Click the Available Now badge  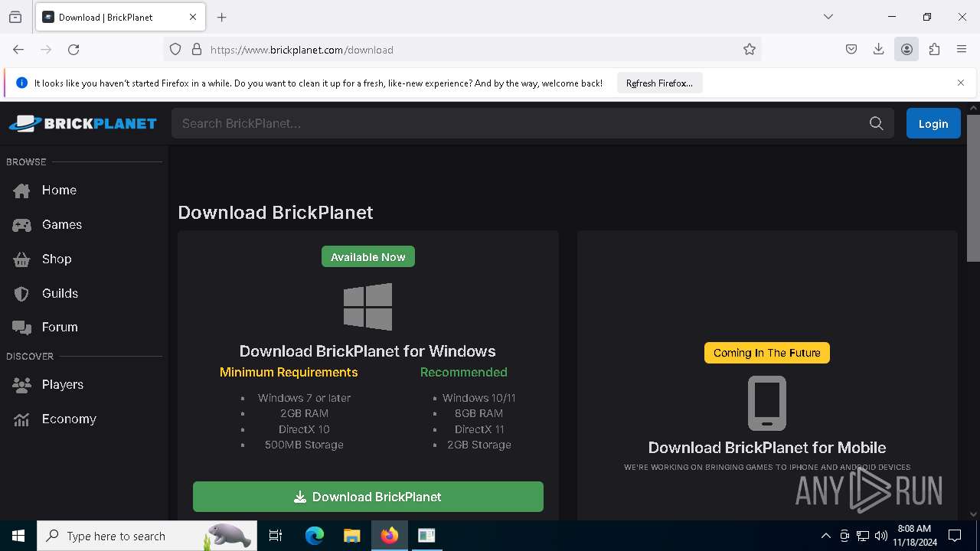(368, 257)
